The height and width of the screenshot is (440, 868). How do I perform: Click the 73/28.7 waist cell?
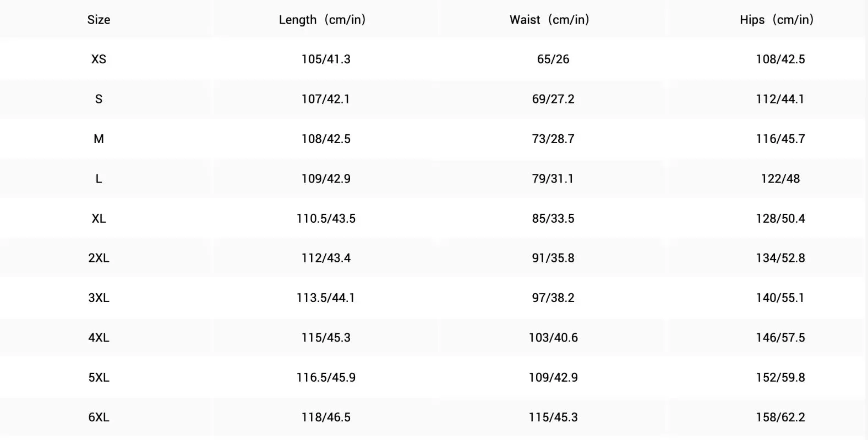[x=553, y=139]
